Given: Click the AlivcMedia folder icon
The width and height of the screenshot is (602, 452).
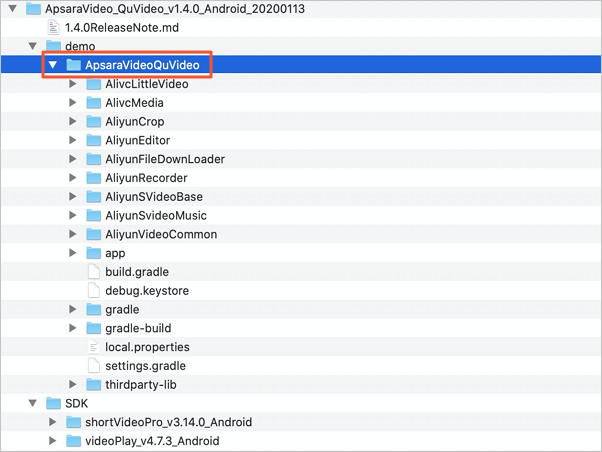Looking at the screenshot, I should (93, 103).
